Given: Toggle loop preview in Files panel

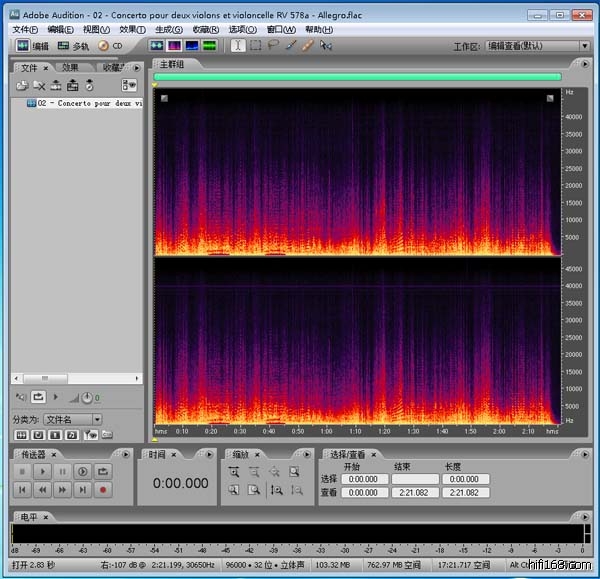Looking at the screenshot, I should [38, 398].
